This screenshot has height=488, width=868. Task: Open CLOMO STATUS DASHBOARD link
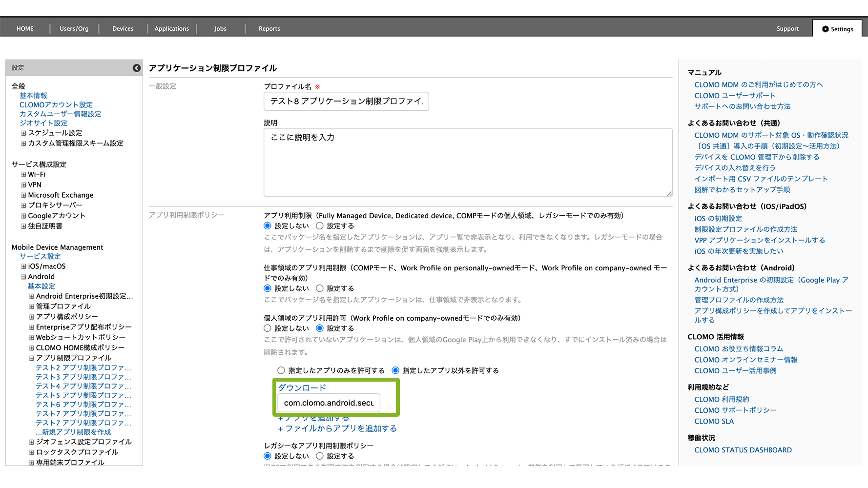[743, 450]
